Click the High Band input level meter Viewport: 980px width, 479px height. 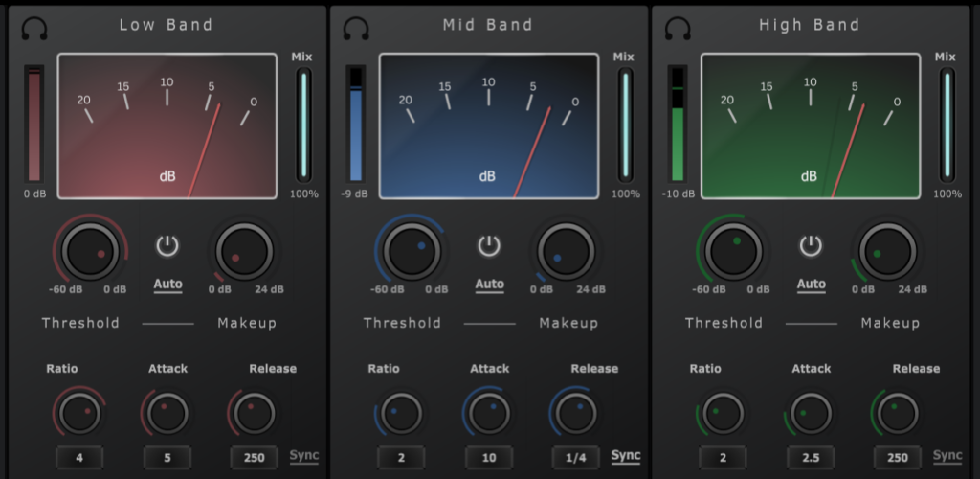click(678, 125)
